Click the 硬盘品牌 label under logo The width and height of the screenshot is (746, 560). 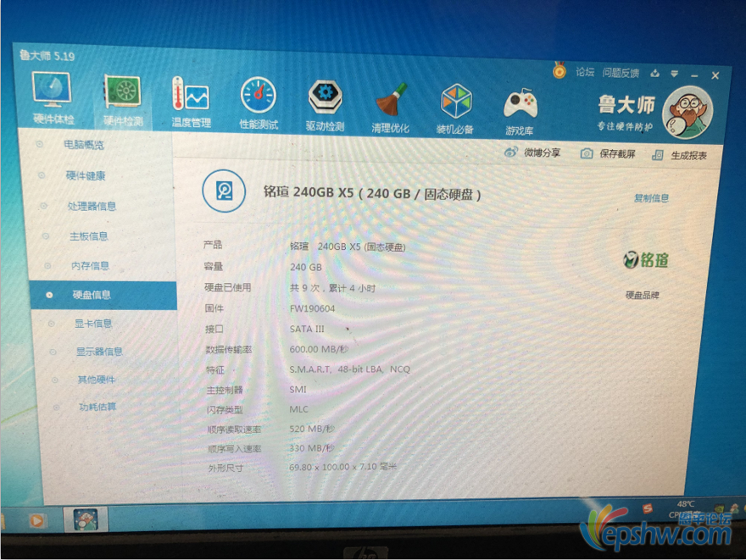pyautogui.click(x=643, y=295)
